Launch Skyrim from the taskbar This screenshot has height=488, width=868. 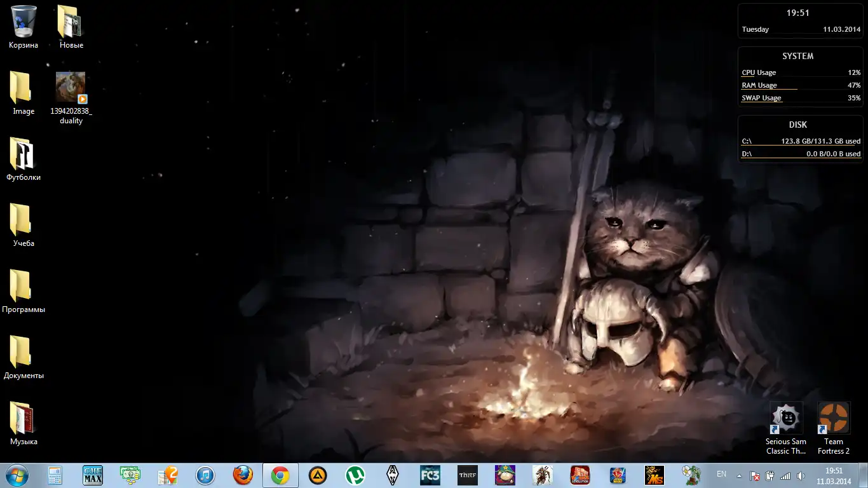(393, 475)
